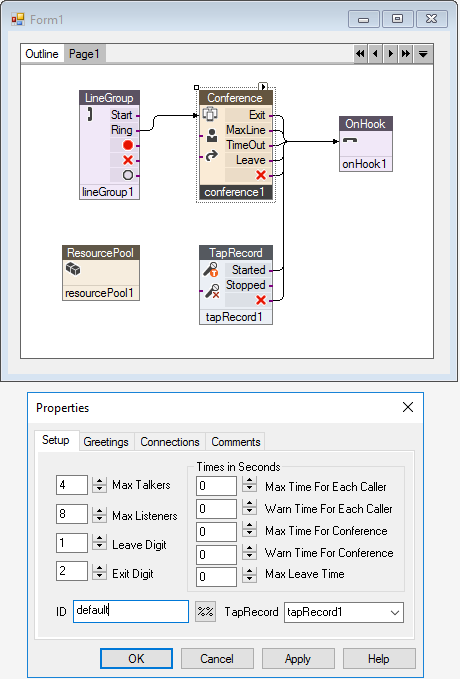Click the Apply button
The height and width of the screenshot is (679, 460).
coord(298,659)
